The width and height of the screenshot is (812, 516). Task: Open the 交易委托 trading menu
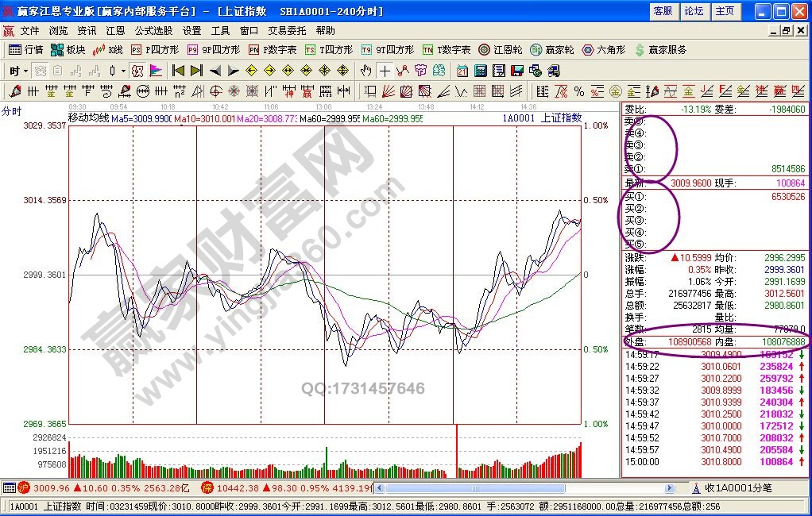pyautogui.click(x=287, y=31)
